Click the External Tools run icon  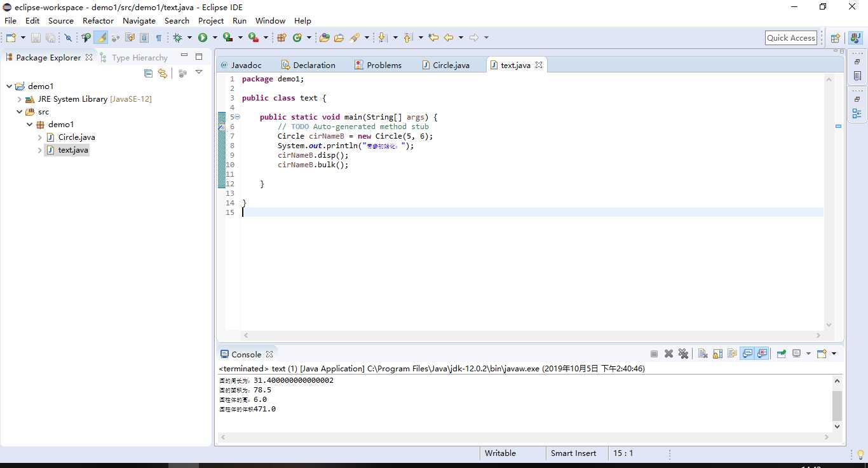point(253,38)
